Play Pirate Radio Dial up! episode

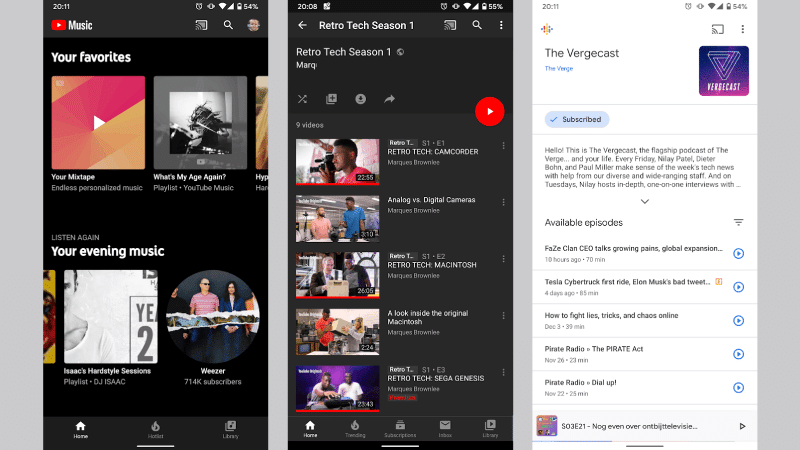738,388
